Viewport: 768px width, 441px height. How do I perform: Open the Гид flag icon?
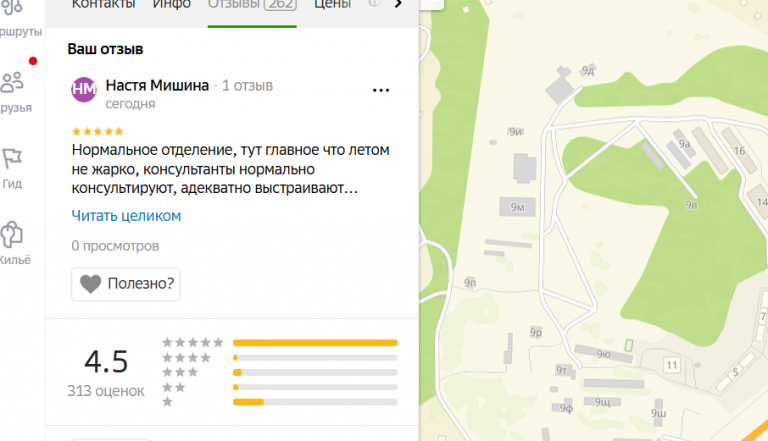[12, 159]
